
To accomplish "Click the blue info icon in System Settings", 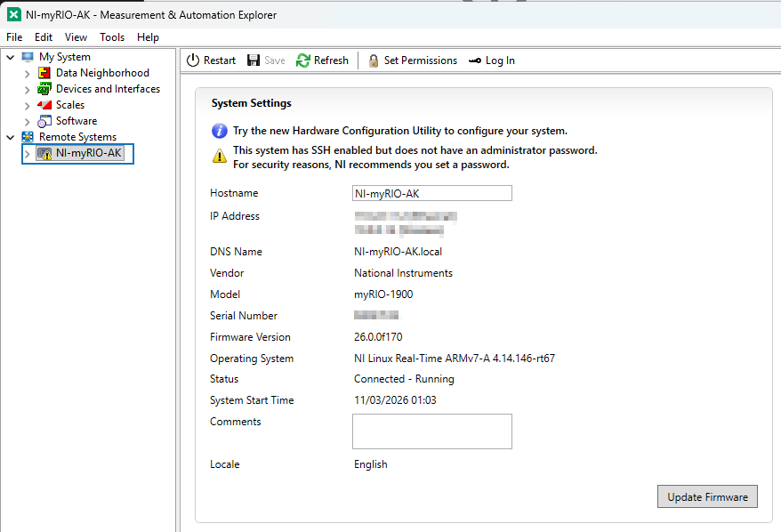I will (219, 131).
